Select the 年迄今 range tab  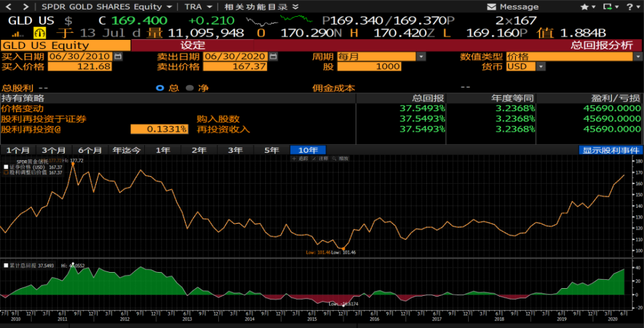coord(126,150)
